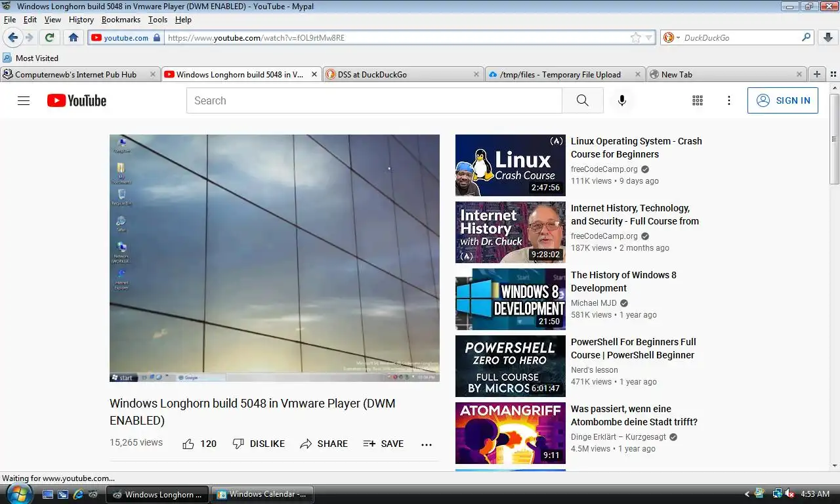Click the browser URL address field

(397, 37)
